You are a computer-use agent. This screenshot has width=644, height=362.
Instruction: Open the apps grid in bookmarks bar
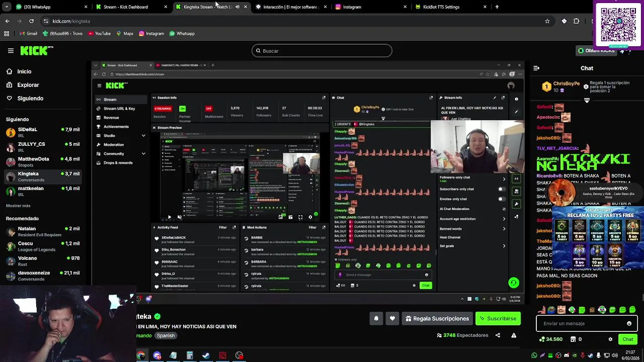pos(7,34)
